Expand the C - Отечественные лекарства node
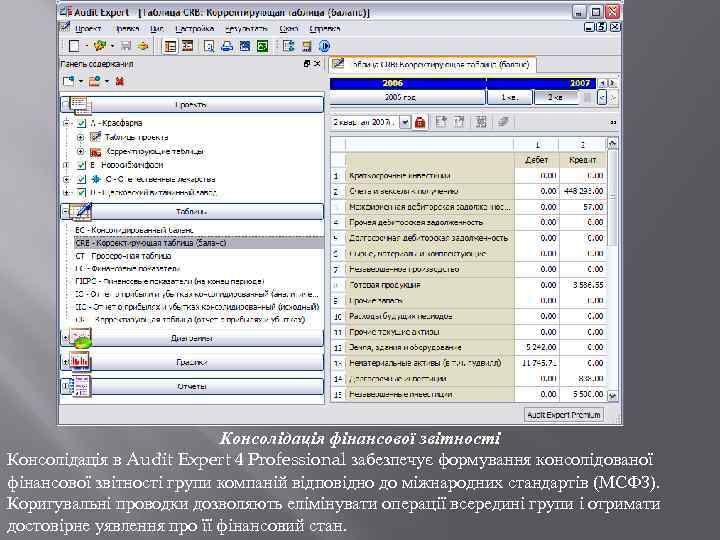The width and height of the screenshot is (720, 540). (x=66, y=179)
